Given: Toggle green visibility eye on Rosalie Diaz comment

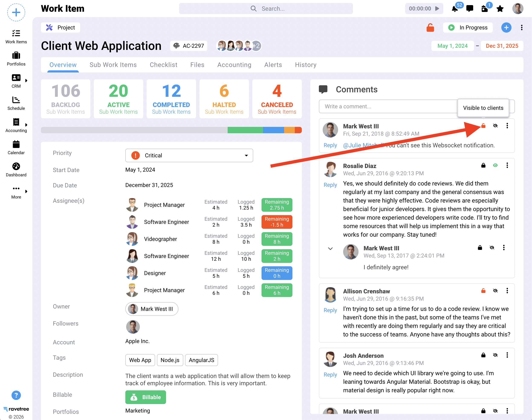Looking at the screenshot, I should click(x=495, y=165).
